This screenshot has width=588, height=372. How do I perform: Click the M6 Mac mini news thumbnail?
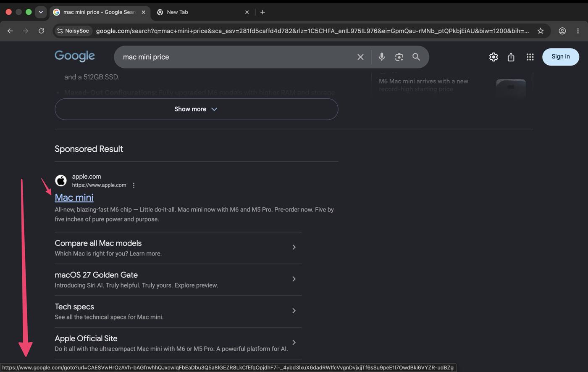[x=511, y=88]
